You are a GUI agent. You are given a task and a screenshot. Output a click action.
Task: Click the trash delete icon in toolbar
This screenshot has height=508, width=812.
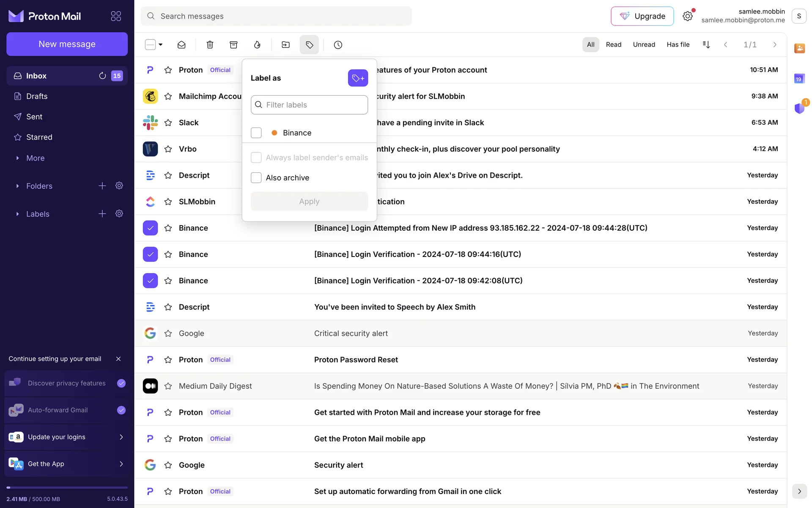(210, 44)
